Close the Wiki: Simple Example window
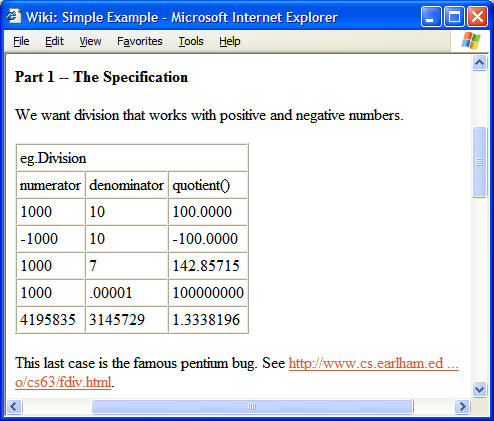Viewport: 494px width, 421px height. [477, 17]
